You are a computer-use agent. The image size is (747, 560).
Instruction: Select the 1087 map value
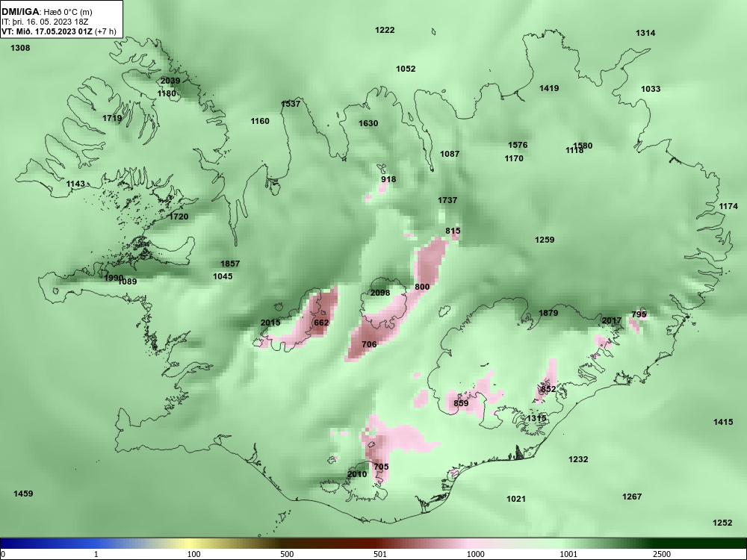point(449,154)
